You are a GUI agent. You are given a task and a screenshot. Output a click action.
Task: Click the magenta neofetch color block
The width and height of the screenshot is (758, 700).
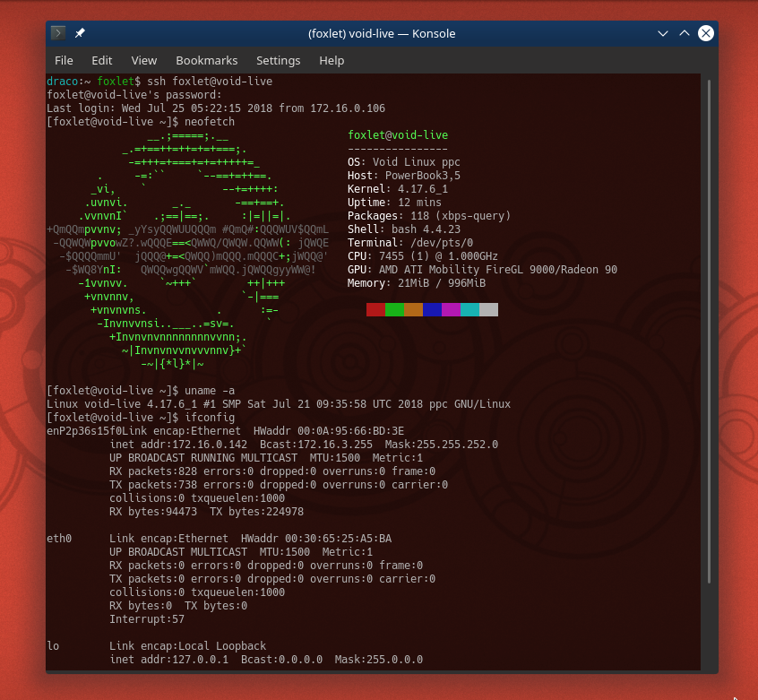pos(451,309)
